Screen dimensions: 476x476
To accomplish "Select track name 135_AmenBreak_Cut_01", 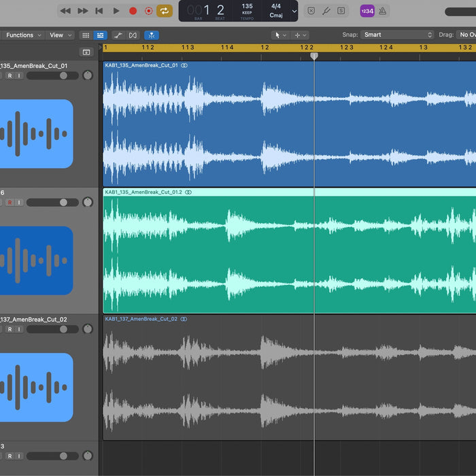I will (x=34, y=66).
